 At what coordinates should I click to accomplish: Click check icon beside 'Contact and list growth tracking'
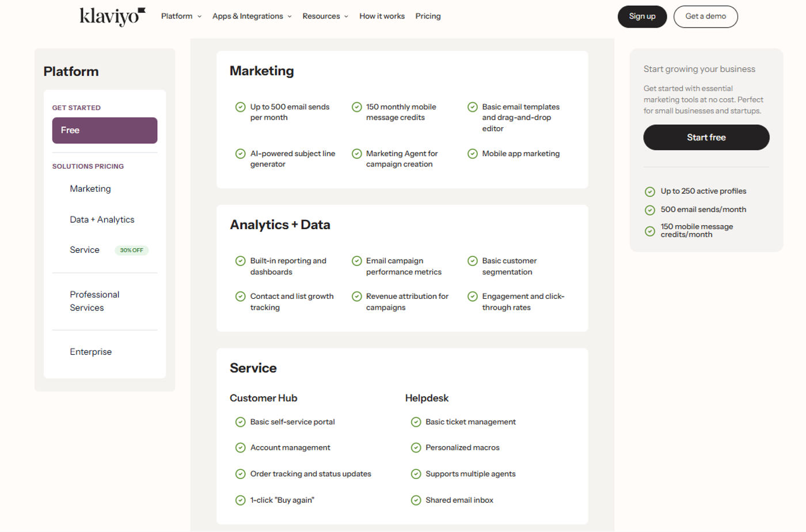[x=241, y=297]
